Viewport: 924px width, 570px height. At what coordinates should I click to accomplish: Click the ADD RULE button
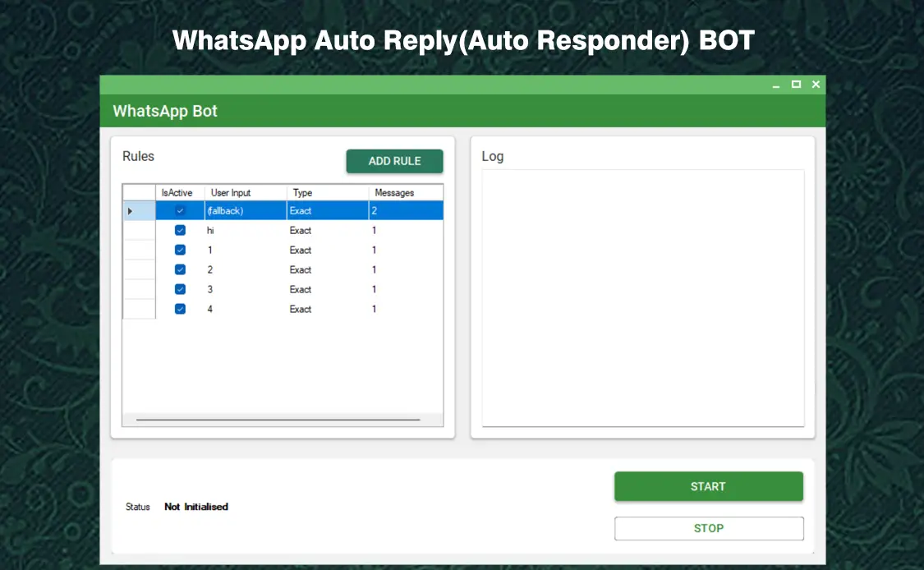tap(394, 161)
